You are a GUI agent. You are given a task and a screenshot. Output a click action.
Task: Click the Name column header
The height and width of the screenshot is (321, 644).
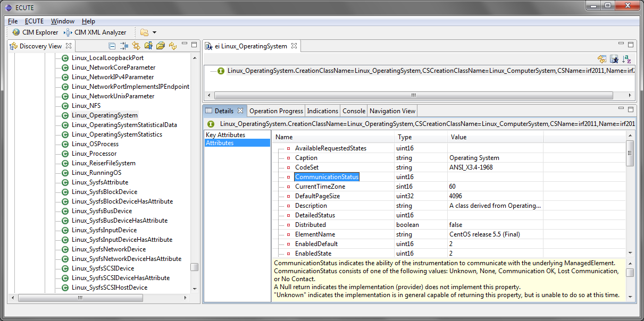click(x=333, y=137)
